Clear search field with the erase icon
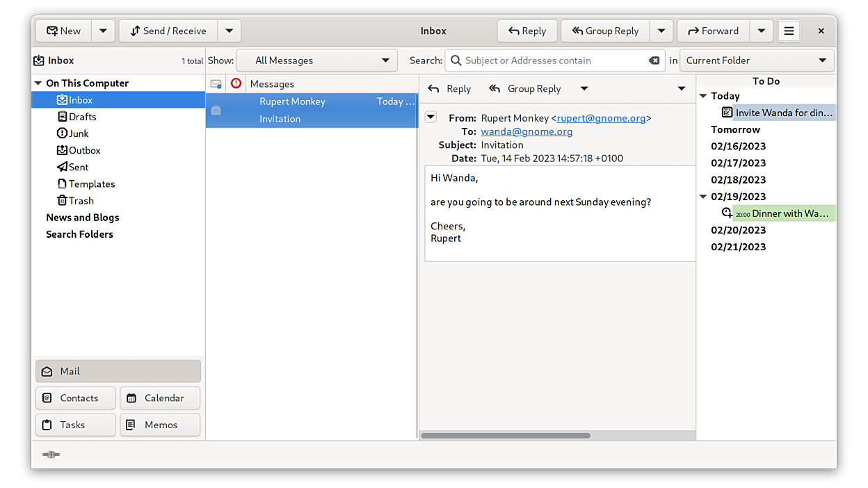 click(654, 60)
